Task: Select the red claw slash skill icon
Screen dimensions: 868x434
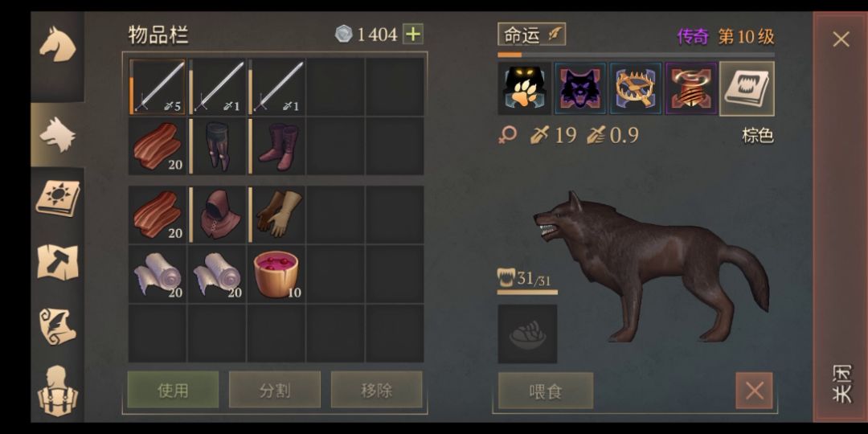Action: [x=691, y=88]
